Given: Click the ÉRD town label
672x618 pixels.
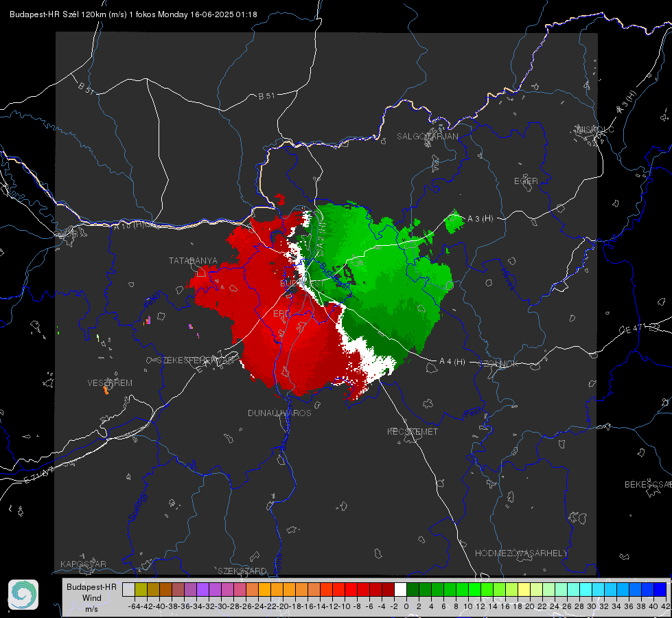Looking at the screenshot, I should (x=281, y=314).
